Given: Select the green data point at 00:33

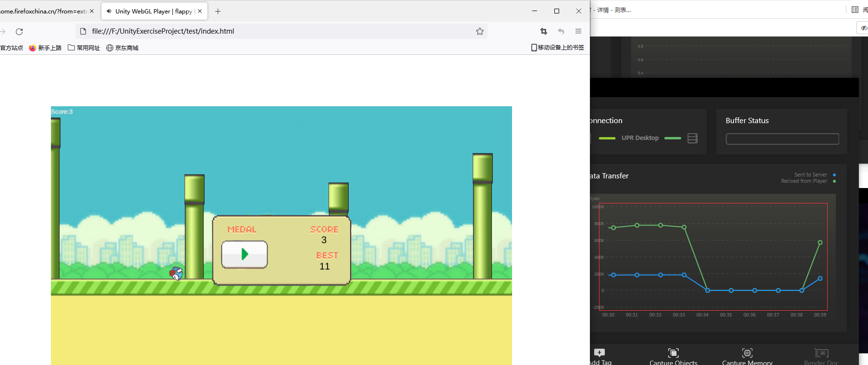Looking at the screenshot, I should point(684,227).
